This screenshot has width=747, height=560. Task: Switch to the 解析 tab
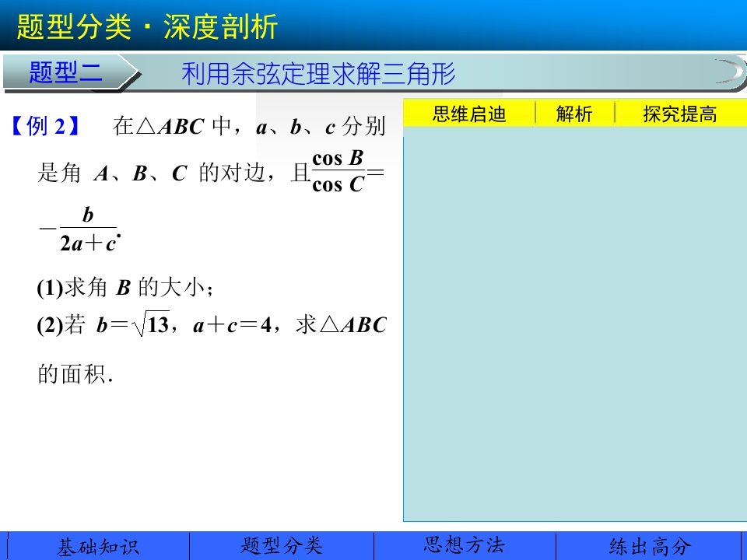(x=574, y=114)
